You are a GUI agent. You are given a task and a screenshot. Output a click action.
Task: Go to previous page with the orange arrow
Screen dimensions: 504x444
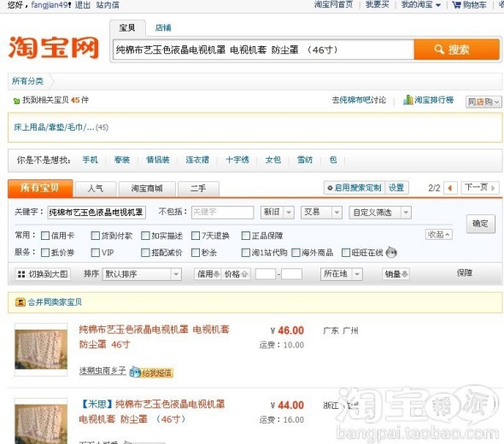[x=450, y=188]
